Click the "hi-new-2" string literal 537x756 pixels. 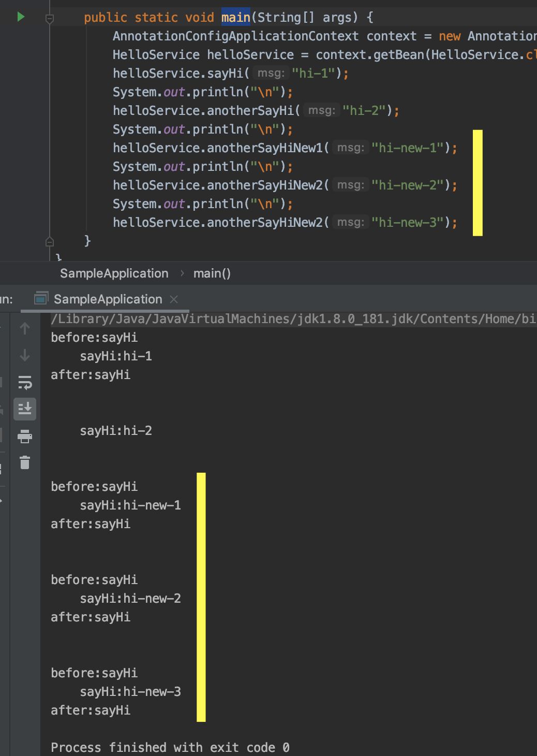tap(407, 185)
